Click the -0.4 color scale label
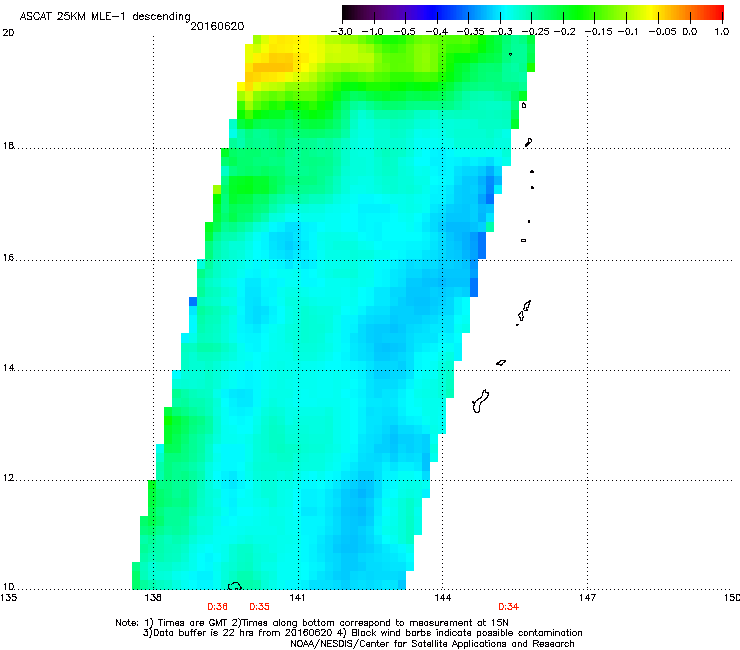 [x=437, y=32]
